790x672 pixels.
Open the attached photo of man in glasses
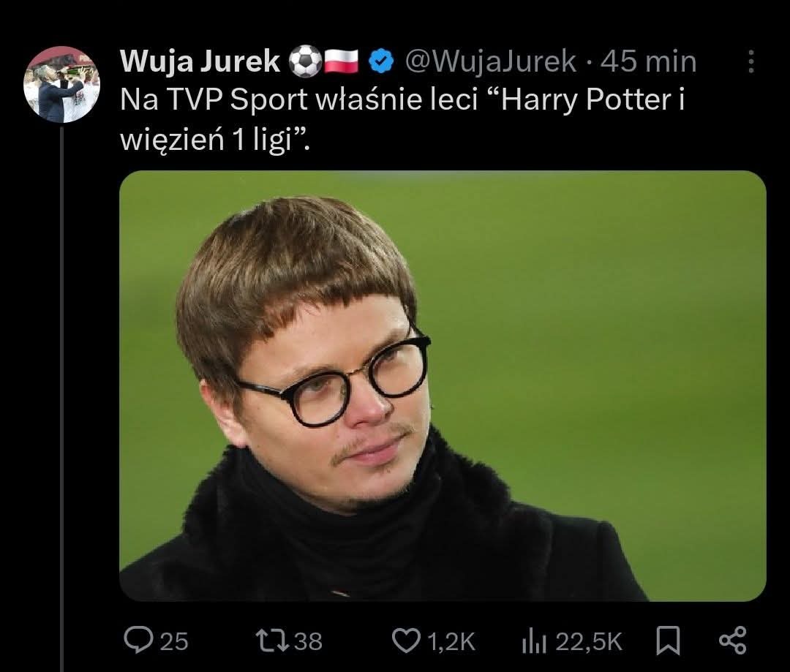click(x=443, y=385)
